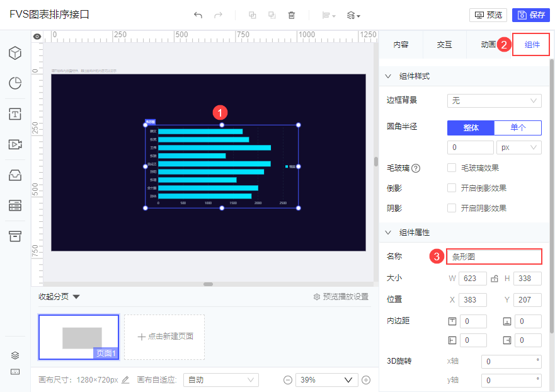The height and width of the screenshot is (392, 555).
Task: Click the Y position input field
Action: [x=527, y=300]
